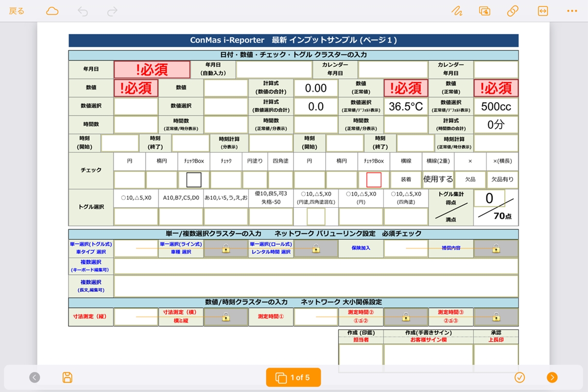This screenshot has height=392, width=588.
Task: Open the 保険加入 selection field
Action: click(x=406, y=249)
